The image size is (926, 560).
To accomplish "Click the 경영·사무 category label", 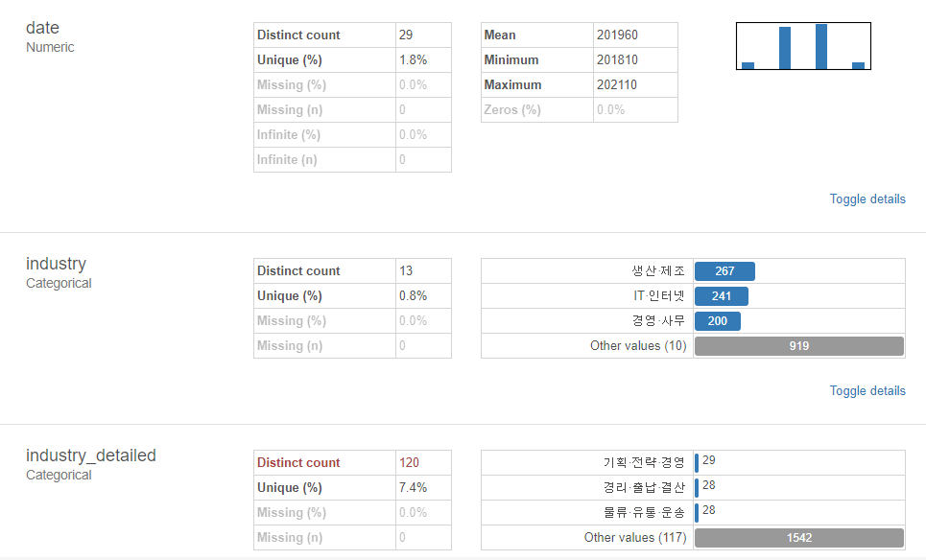I will (x=658, y=321).
